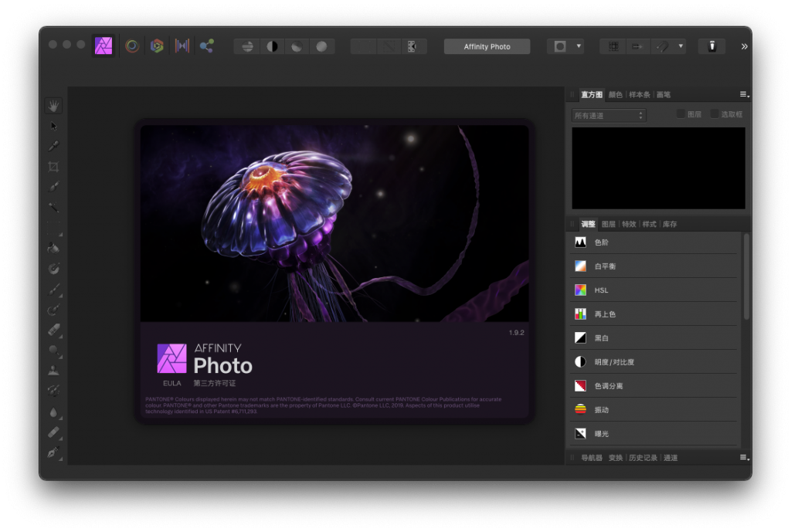The height and width of the screenshot is (532, 791).
Task: Open the Quick Mask options arrow
Action: [x=579, y=46]
